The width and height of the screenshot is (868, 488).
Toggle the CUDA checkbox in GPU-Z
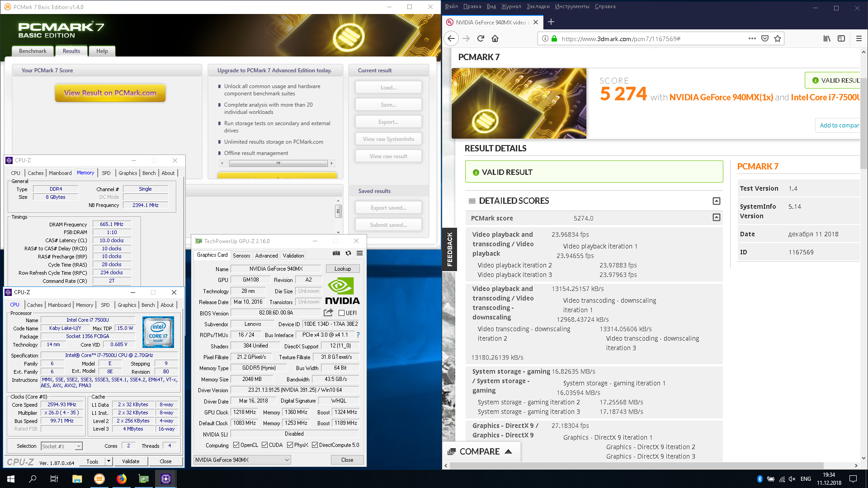264,445
